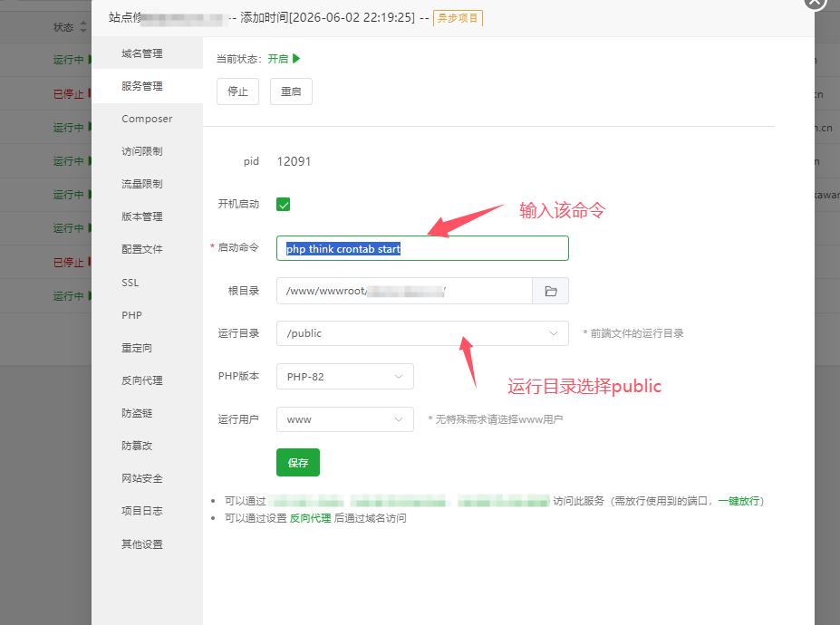Open the 防盗链 tab
The image size is (840, 625).
137,413
